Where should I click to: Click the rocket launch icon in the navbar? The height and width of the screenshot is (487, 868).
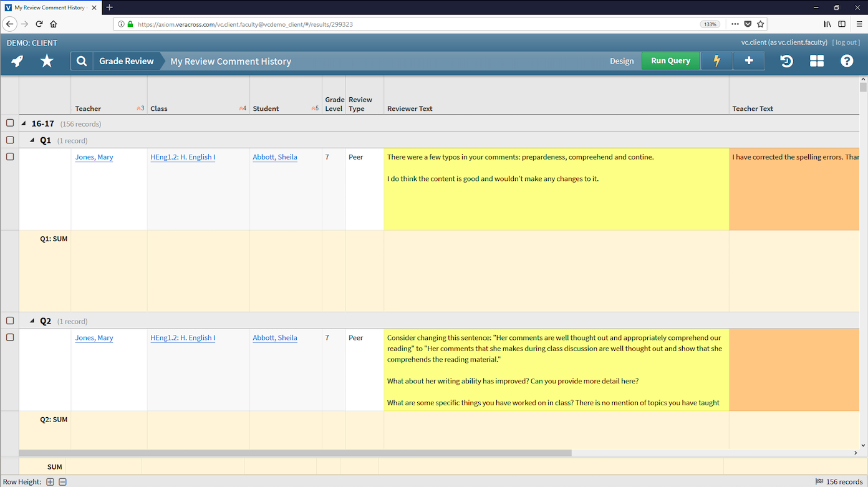[x=17, y=61]
